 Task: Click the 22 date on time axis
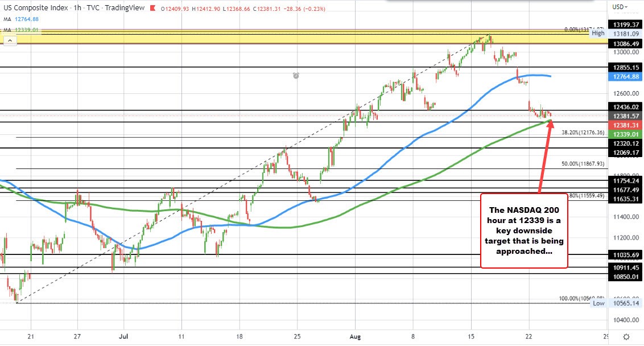tap(529, 336)
